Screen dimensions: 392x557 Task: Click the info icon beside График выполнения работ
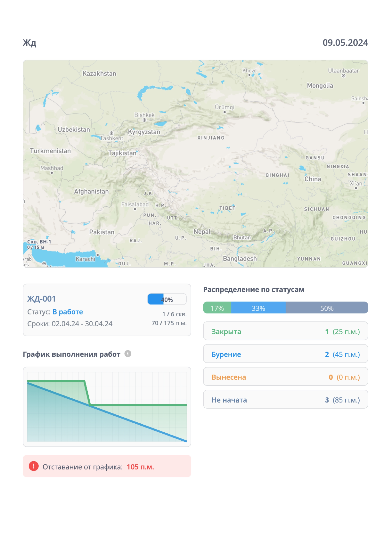click(x=128, y=354)
